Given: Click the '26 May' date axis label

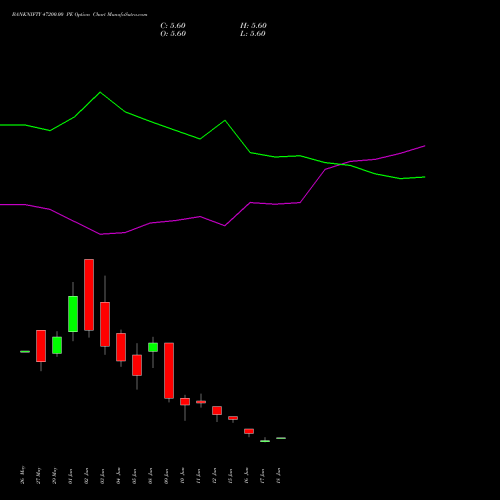Looking at the screenshot, I should pos(23,475).
